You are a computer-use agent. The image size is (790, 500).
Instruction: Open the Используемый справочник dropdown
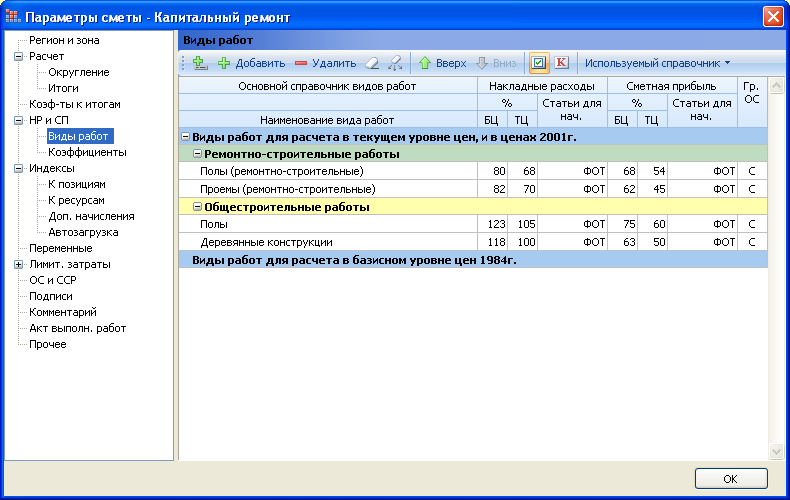[x=657, y=63]
